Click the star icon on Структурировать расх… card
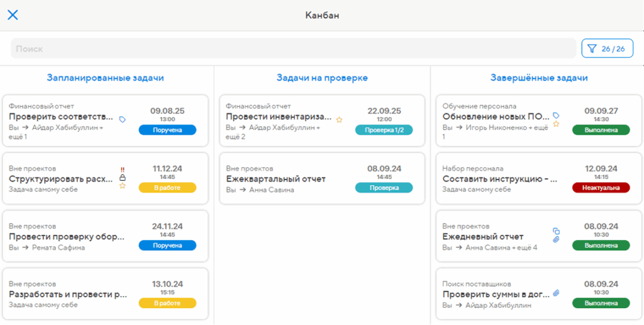644x325 pixels. point(122,186)
